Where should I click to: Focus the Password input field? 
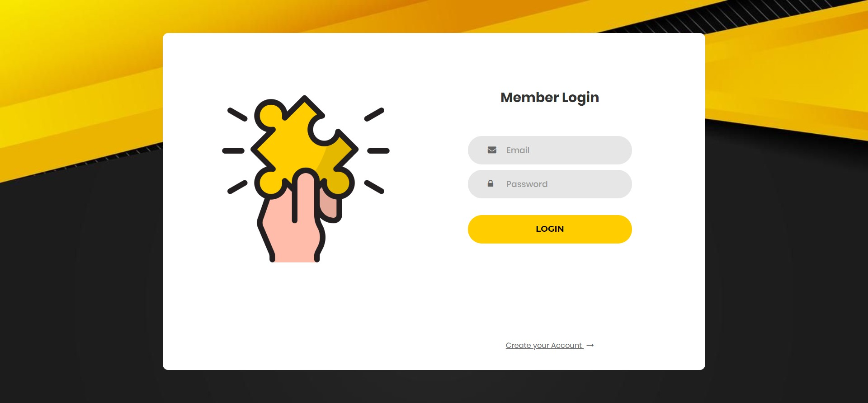click(550, 184)
